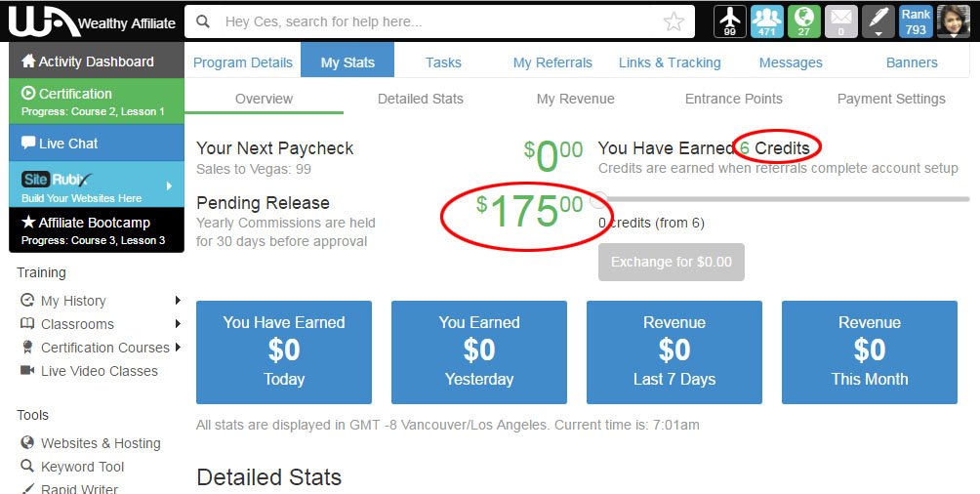Click the Websites & Hosting globe icon
This screenshot has height=494, width=980.
click(x=27, y=442)
